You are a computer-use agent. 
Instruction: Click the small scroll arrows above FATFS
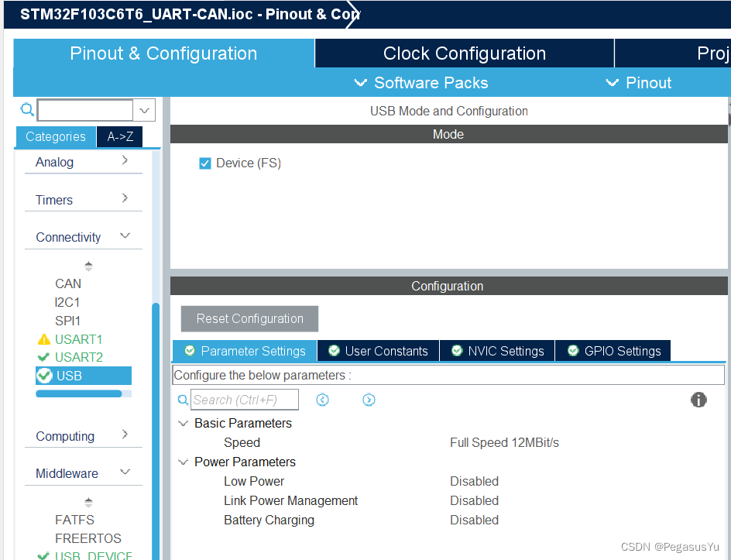pos(88,502)
